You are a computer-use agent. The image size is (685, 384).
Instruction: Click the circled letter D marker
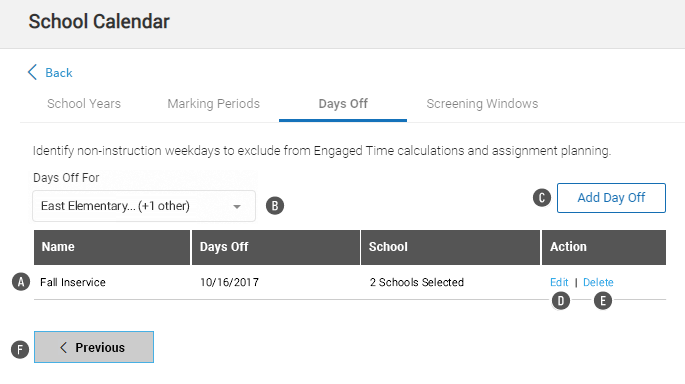pyautogui.click(x=561, y=301)
